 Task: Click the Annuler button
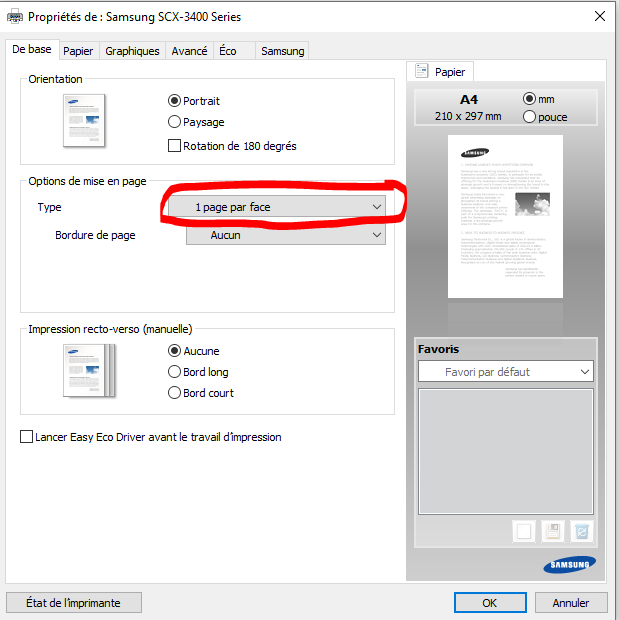(571, 603)
